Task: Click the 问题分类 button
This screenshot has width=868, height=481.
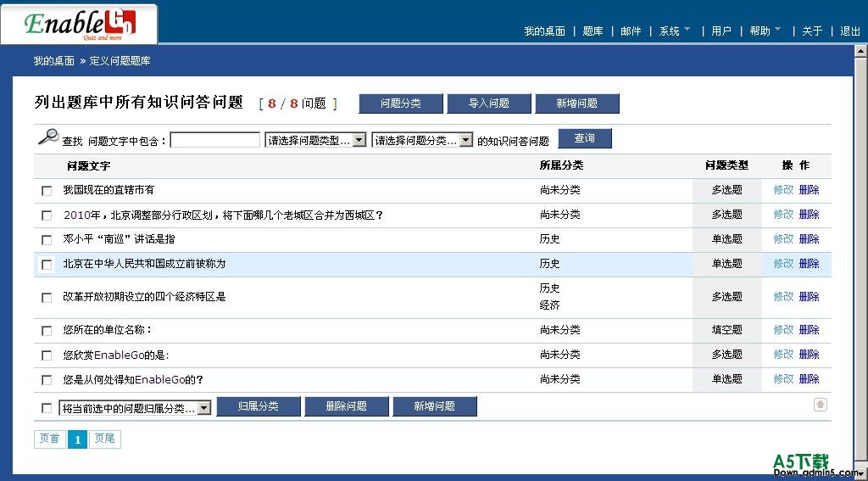Action: pyautogui.click(x=401, y=103)
